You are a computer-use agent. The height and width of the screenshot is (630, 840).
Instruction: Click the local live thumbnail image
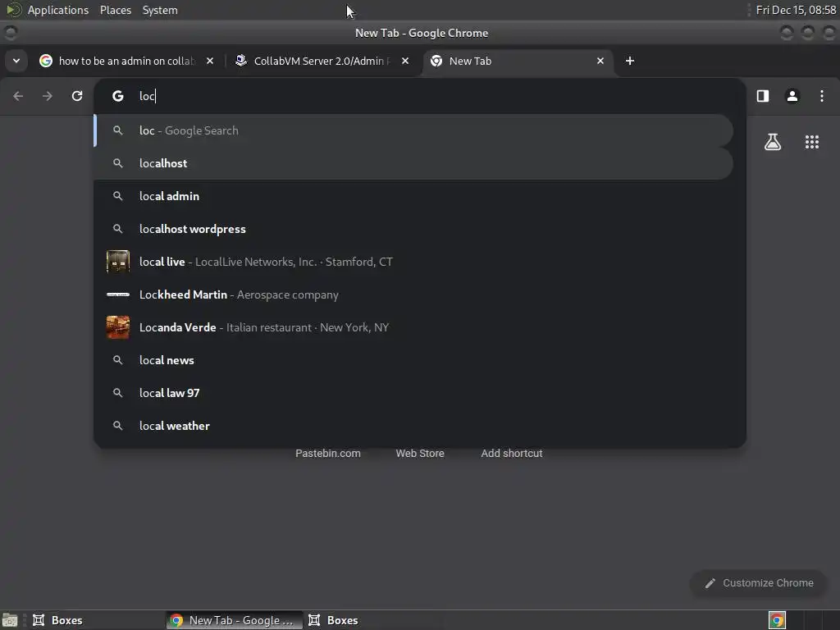click(118, 262)
